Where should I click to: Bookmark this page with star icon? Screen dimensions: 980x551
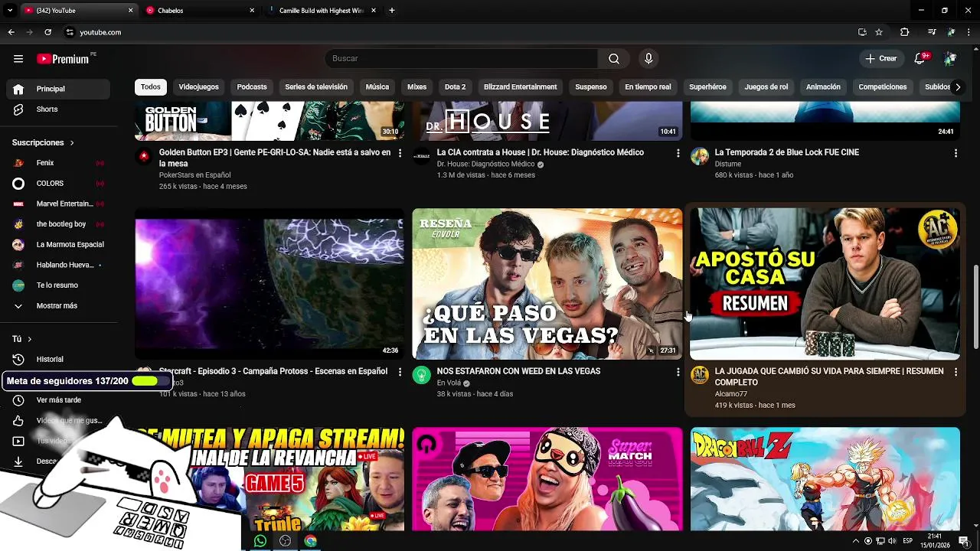(879, 32)
